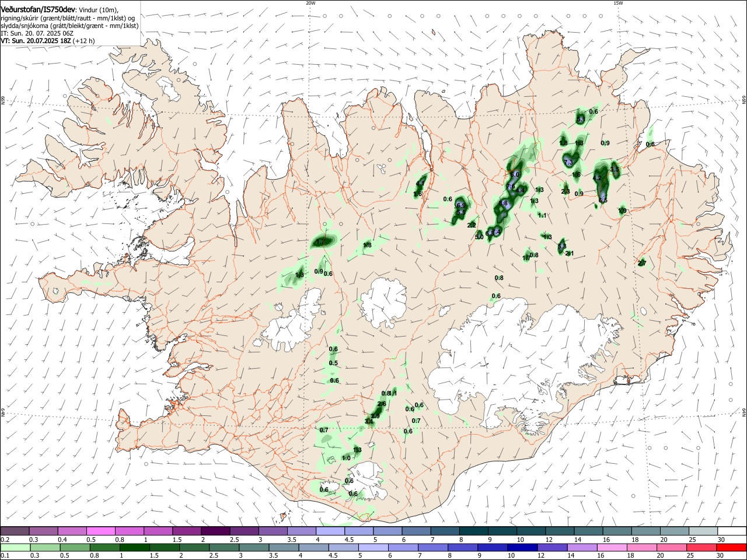Click the 2.7 precipitation value in the east

[x=642, y=264]
